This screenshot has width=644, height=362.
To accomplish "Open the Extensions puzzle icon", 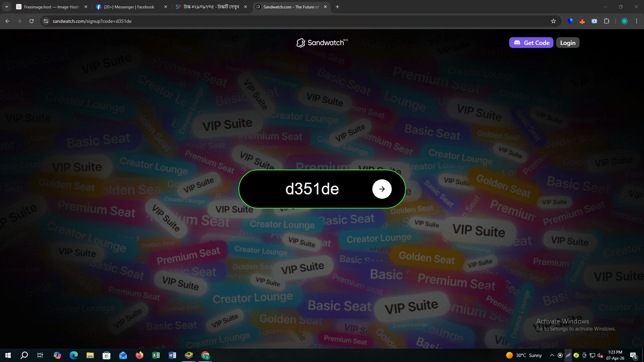I will pos(606,21).
